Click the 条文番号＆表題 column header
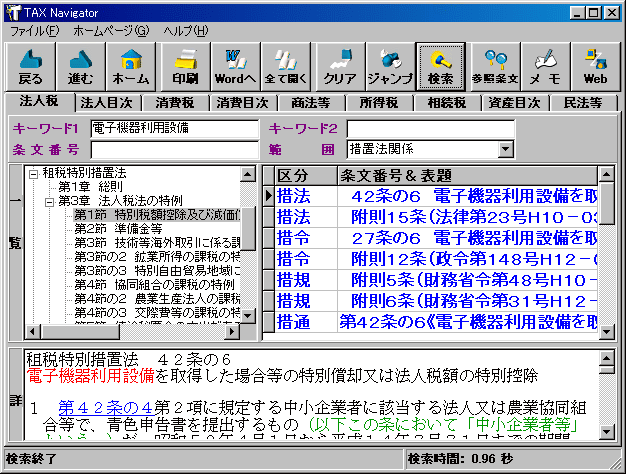Viewport: 626px width, 474px height. pyautogui.click(x=468, y=176)
